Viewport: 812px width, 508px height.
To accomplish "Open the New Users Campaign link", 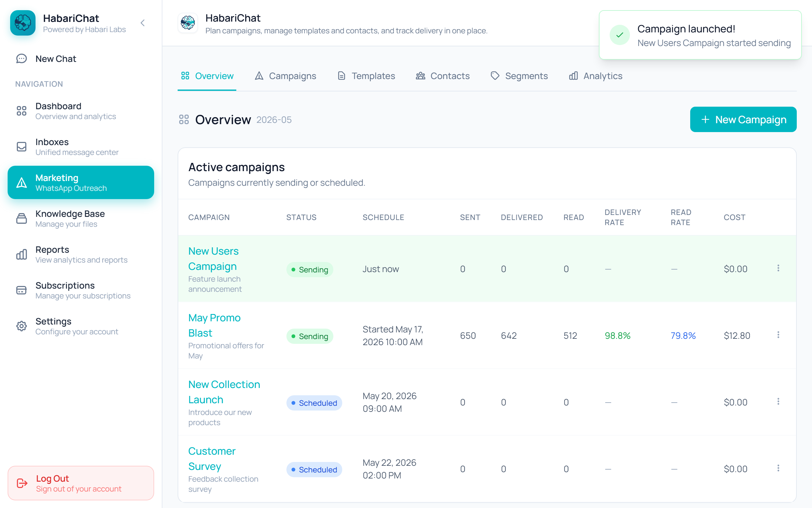I will pos(213,259).
